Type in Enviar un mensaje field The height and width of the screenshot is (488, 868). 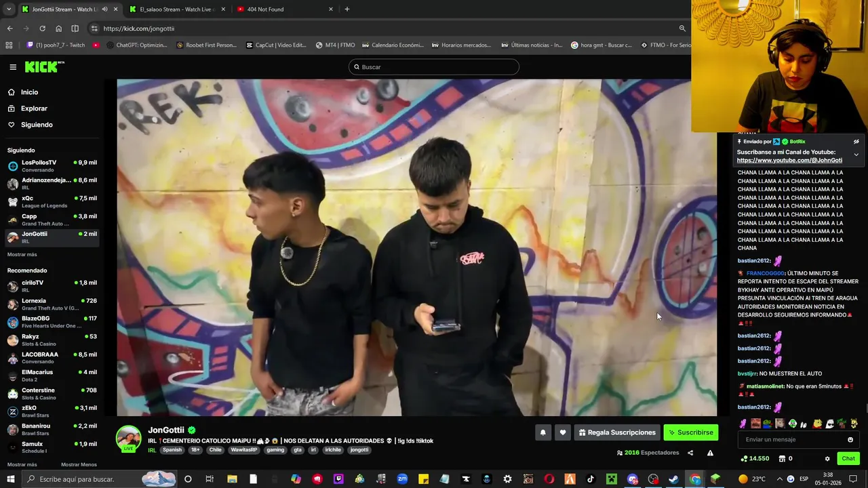[793, 440]
